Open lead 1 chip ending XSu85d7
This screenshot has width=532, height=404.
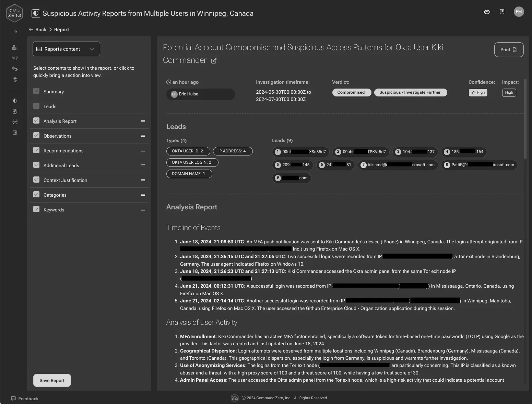coord(300,152)
